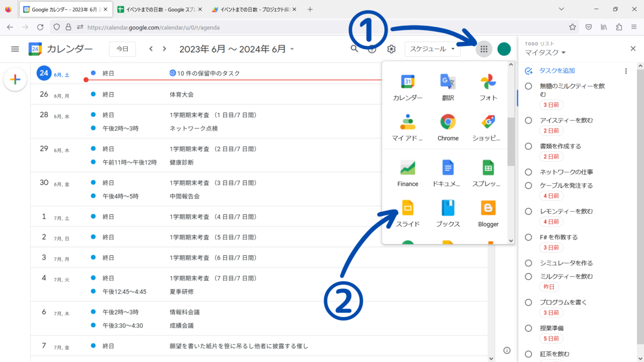Open Books (ブックス) app icon
The image size is (644, 362).
[x=448, y=213]
